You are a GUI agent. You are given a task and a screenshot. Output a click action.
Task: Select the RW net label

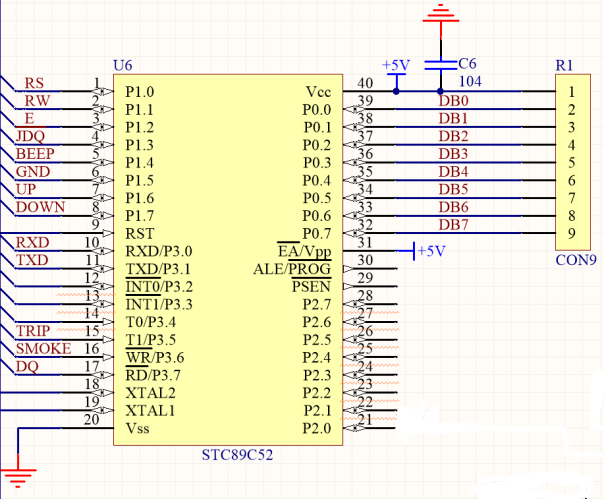[37, 101]
